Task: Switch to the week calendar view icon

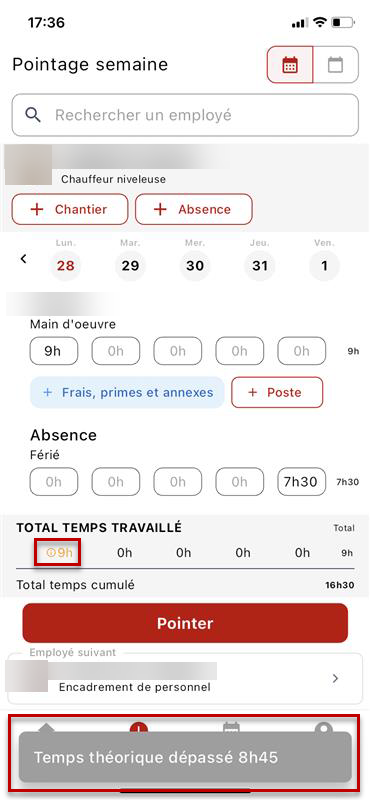Action: [x=290, y=65]
